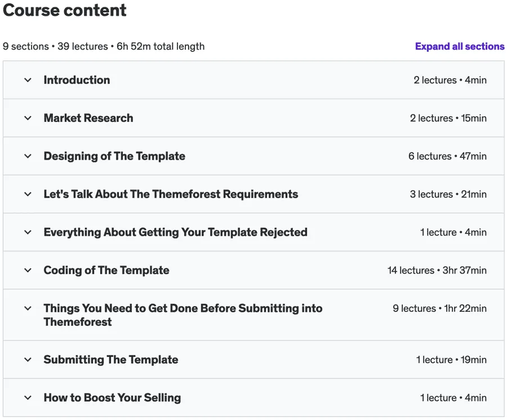Viewport: 507px width, 420px height.
Task: Expand the Introduction section chevron
Action: click(x=28, y=80)
